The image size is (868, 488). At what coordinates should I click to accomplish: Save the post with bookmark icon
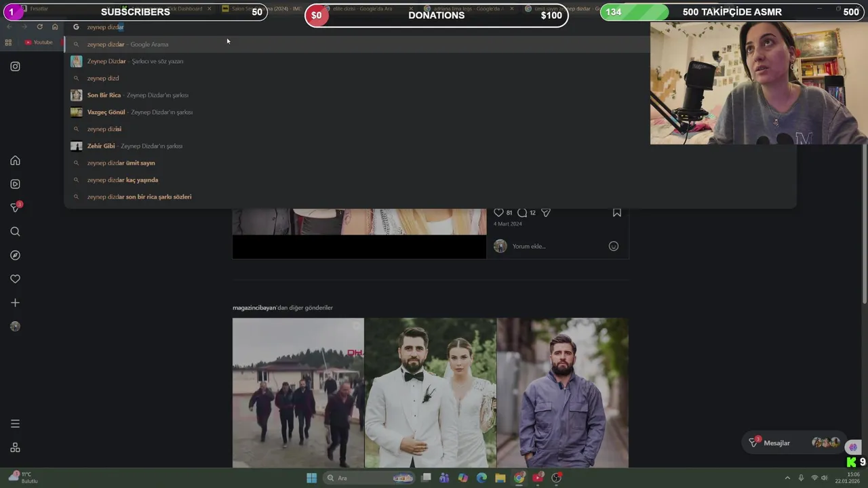(617, 213)
